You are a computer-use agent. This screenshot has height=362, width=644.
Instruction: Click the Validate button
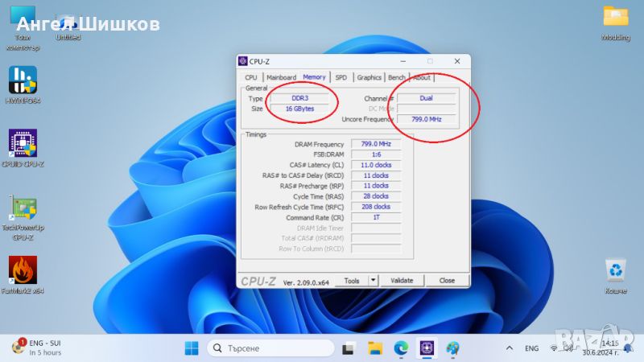pyautogui.click(x=402, y=281)
